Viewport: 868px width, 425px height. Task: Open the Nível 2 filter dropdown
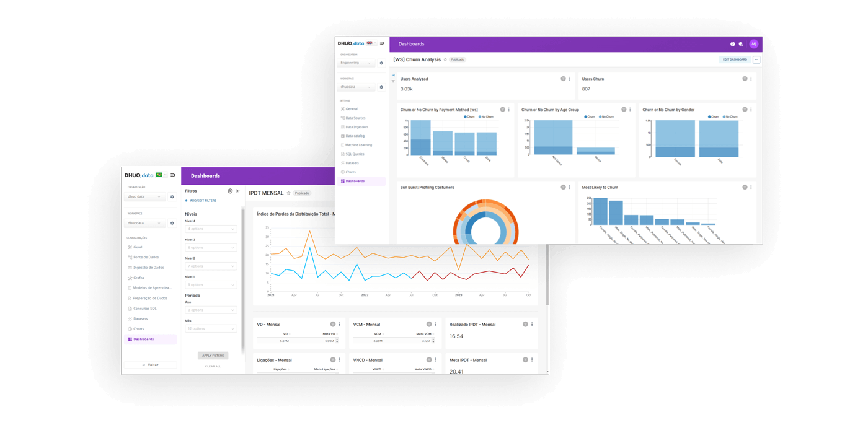pyautogui.click(x=211, y=266)
